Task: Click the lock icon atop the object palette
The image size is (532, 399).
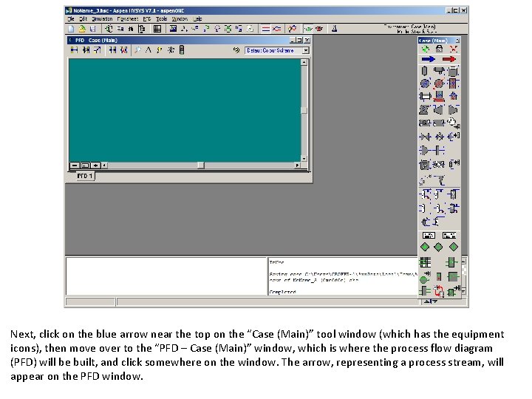Action: click(x=440, y=49)
